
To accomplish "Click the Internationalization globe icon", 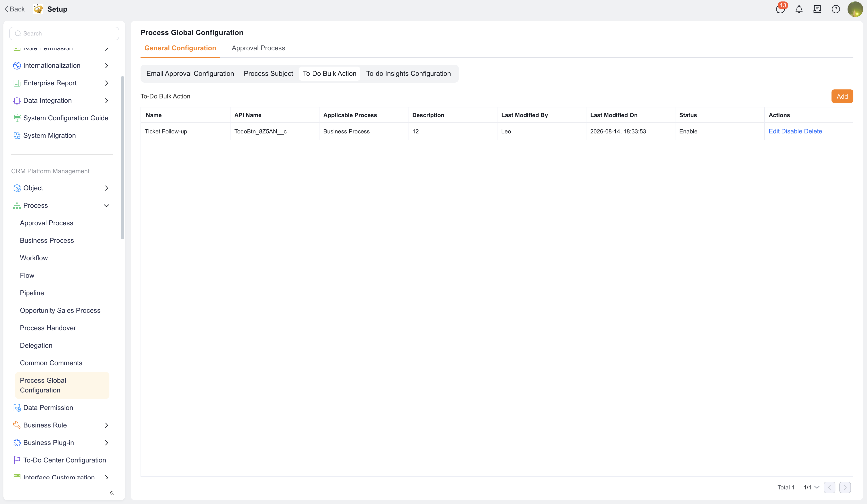I will 17,66.
